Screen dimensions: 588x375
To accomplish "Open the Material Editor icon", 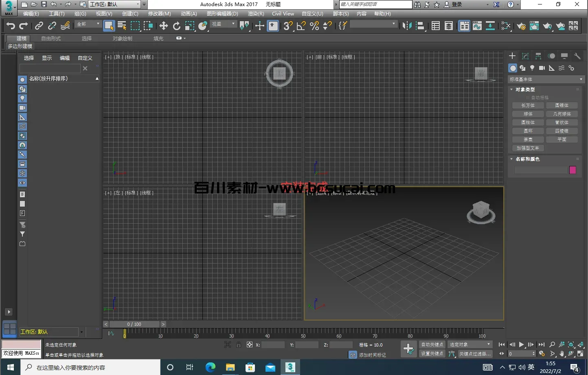I will tap(506, 26).
